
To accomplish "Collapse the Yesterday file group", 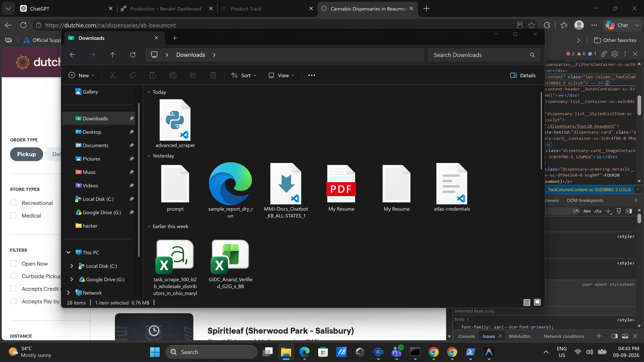I will tap(149, 156).
